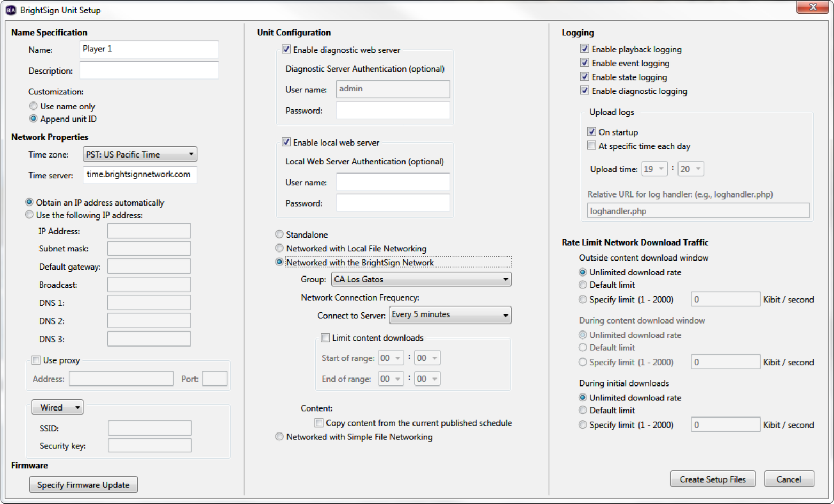Close the BrightSign Unit Setup window
The height and width of the screenshot is (504, 834).
(813, 7)
